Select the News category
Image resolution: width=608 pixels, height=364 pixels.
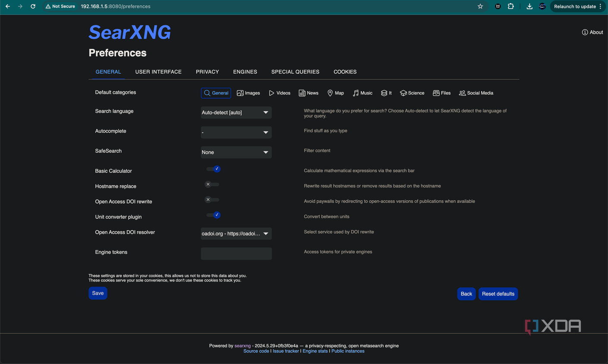[x=309, y=93]
